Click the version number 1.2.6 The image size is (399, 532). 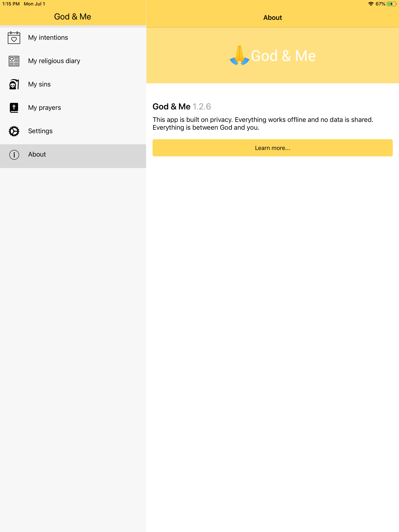[x=202, y=107]
